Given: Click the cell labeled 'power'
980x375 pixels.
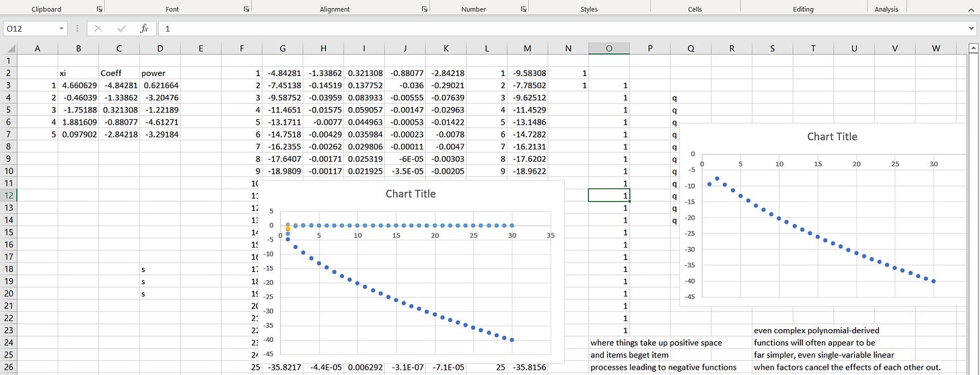Looking at the screenshot, I should click(x=160, y=73).
